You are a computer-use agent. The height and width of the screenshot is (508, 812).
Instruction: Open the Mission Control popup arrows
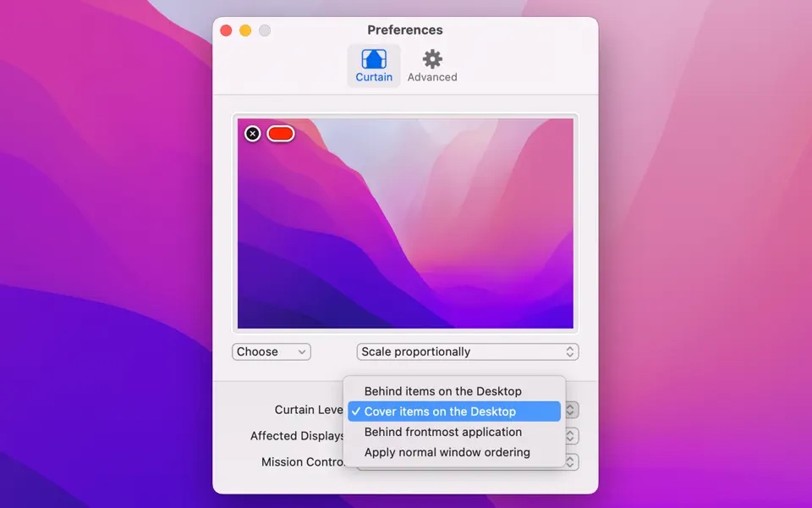[572, 462]
